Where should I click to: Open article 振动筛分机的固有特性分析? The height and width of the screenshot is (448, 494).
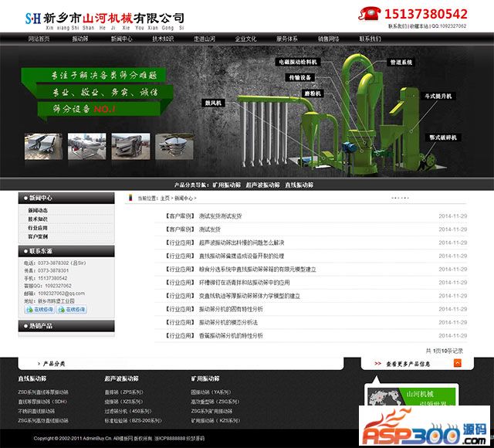click(x=231, y=309)
